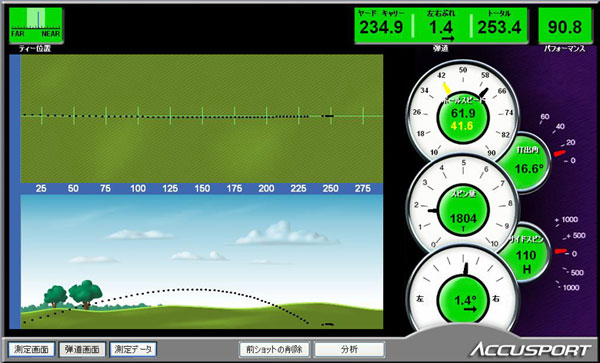The image size is (600, 363).
Task: Select the spin rate 1804 gauge
Action: 463,211
